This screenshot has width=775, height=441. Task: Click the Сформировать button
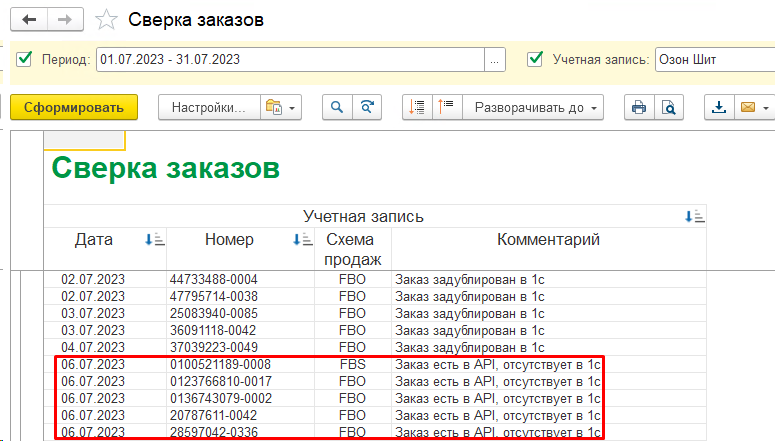click(x=74, y=107)
